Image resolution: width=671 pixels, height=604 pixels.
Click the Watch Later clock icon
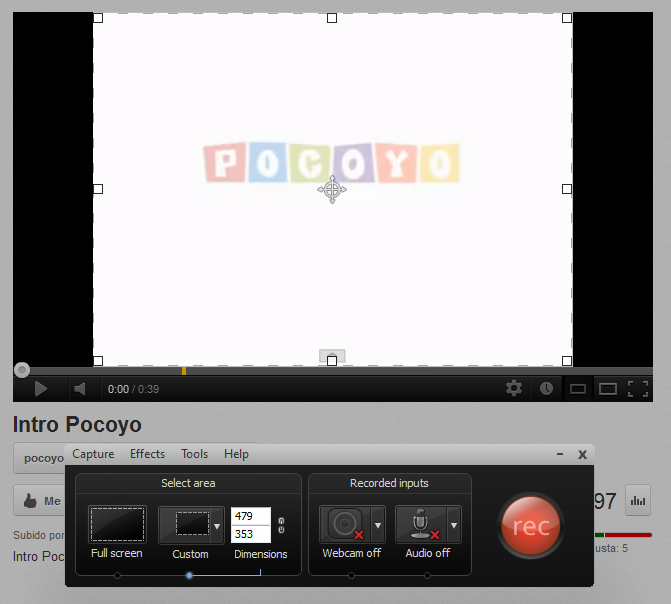click(x=546, y=389)
